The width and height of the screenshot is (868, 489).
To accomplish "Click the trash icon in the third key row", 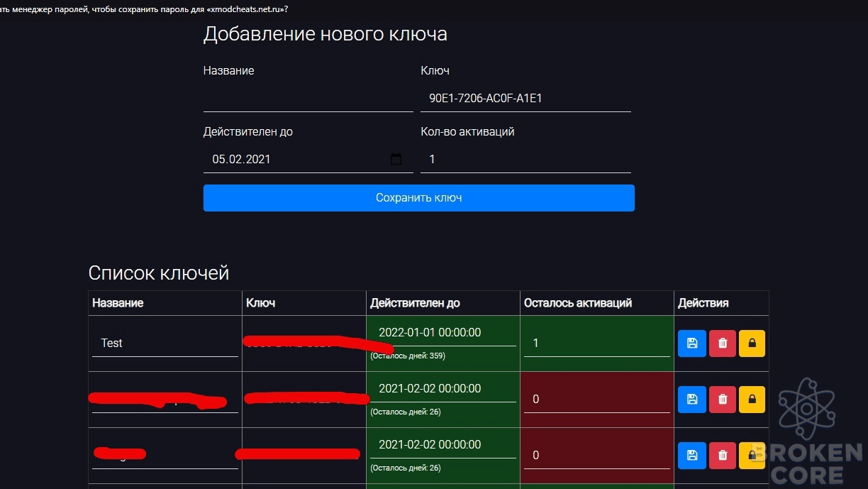I will click(723, 456).
